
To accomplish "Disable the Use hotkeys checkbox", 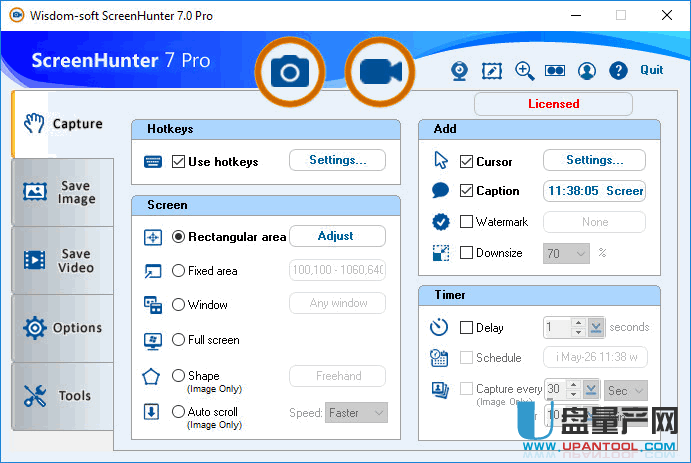I will pos(179,162).
